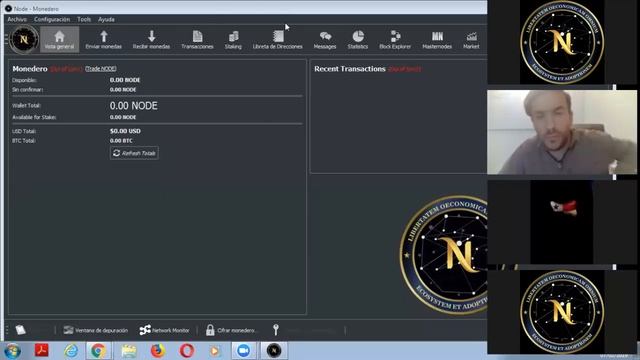Open Ventana de depuración

click(x=96, y=330)
